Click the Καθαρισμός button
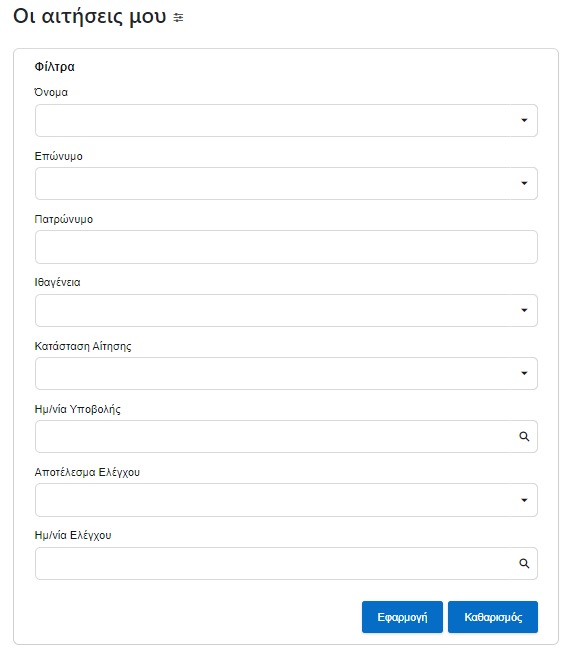 tap(493, 617)
